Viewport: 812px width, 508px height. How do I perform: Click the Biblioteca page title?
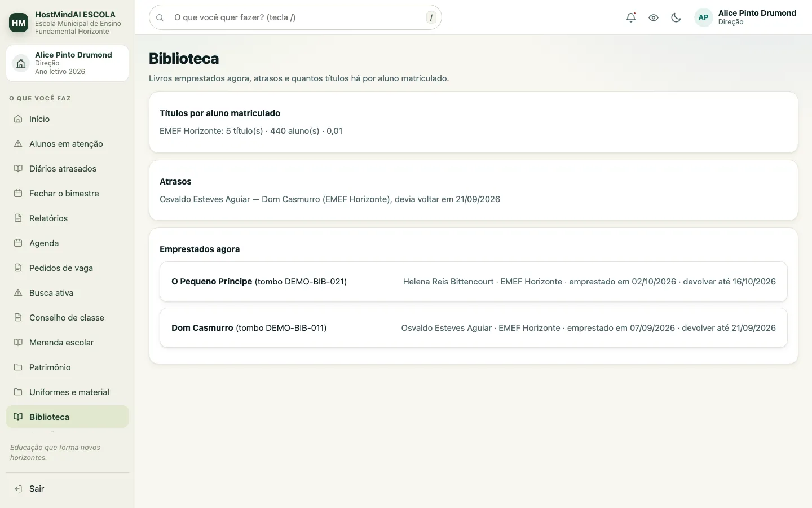(184, 59)
